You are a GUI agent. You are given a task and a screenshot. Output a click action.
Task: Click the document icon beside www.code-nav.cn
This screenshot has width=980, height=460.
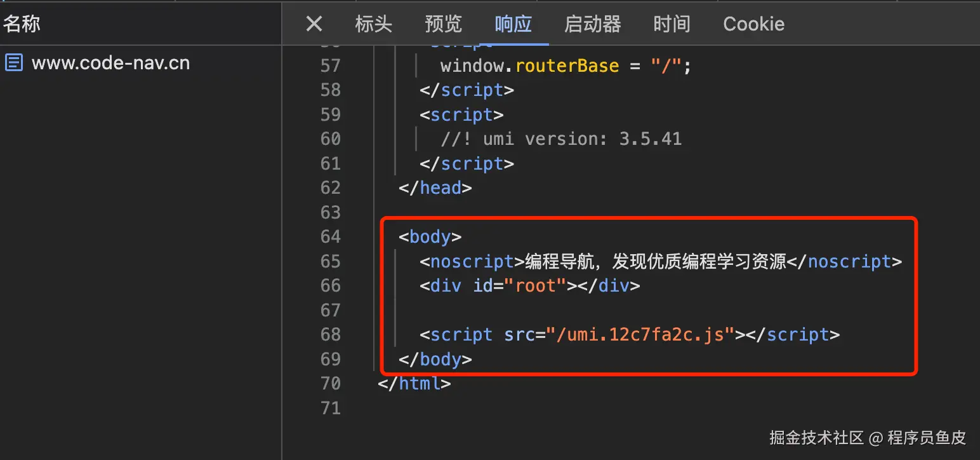pos(14,63)
